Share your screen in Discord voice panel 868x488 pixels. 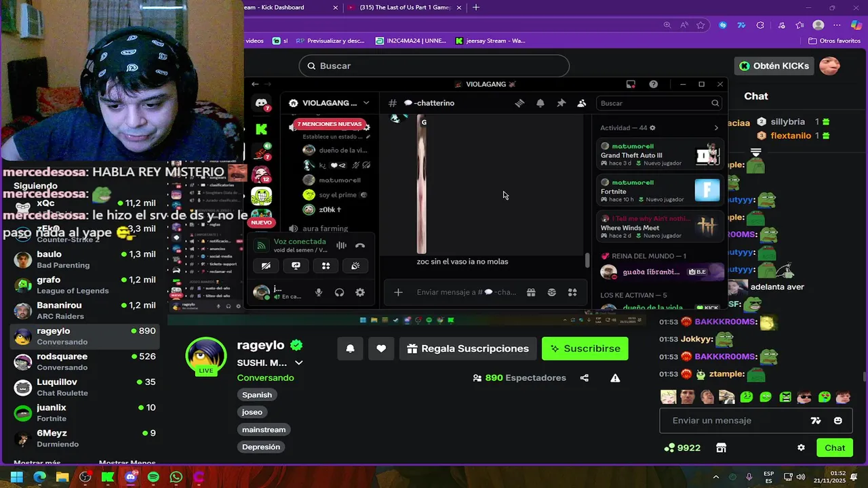(x=296, y=266)
